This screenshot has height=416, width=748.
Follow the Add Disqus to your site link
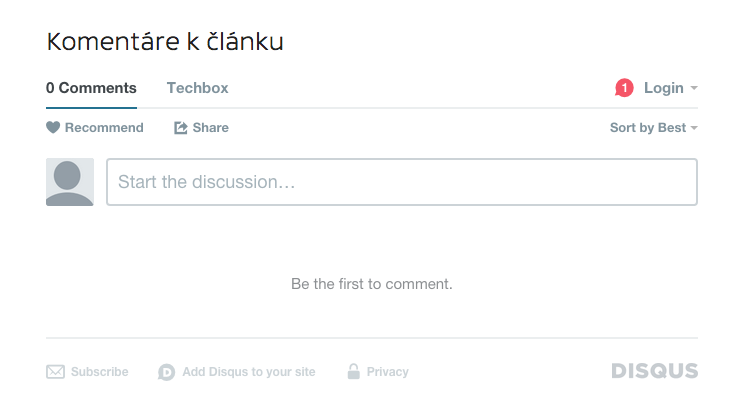pos(249,372)
